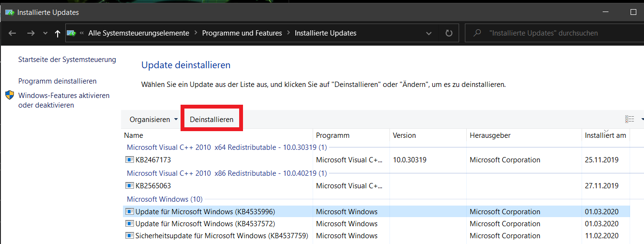Select 'Update für Microsoft Windows (KB4535996)'
The height and width of the screenshot is (244, 644).
point(376,212)
